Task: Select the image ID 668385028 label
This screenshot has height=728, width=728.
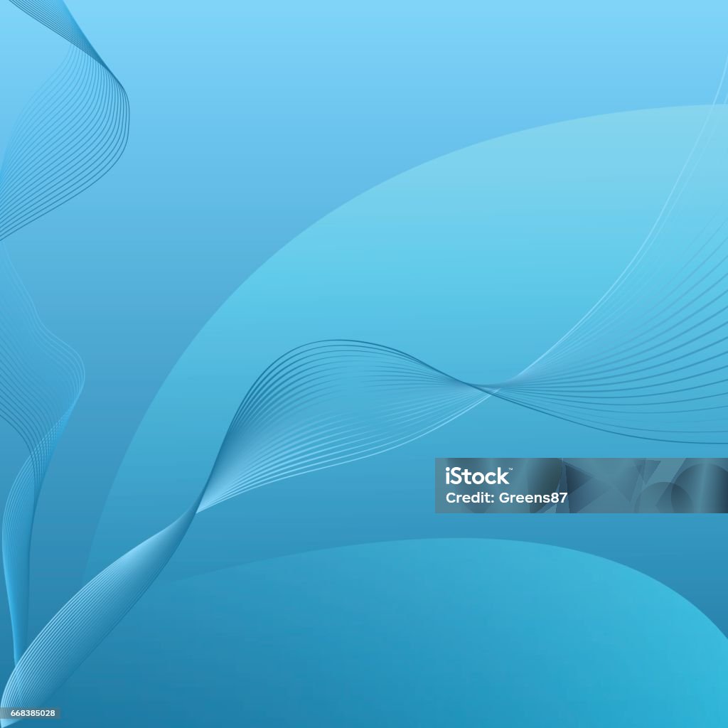Action: [33, 712]
